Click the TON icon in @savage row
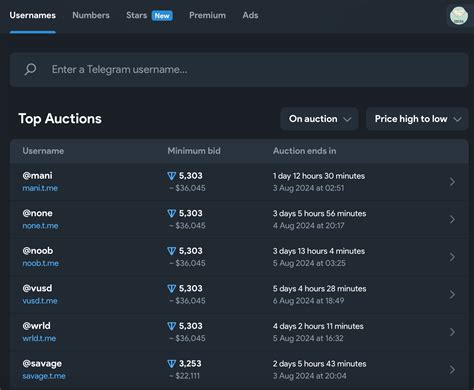This screenshot has height=390, width=474. point(171,364)
